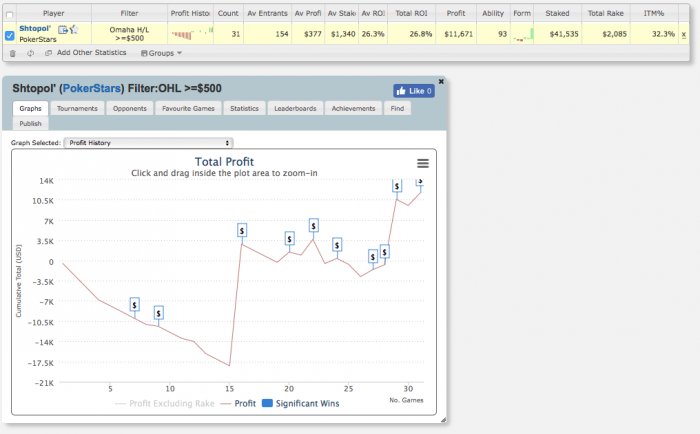
Task: Click the Shtopol' player name link
Action: pyautogui.click(x=35, y=29)
